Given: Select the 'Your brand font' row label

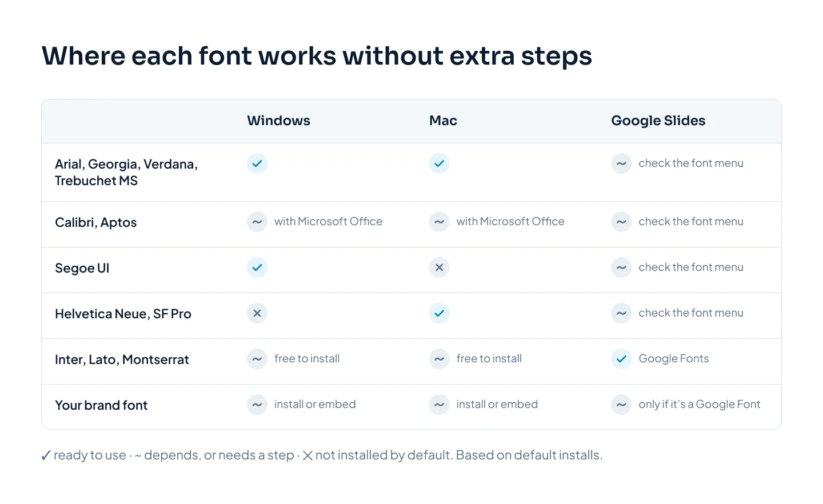Looking at the screenshot, I should [x=101, y=405].
